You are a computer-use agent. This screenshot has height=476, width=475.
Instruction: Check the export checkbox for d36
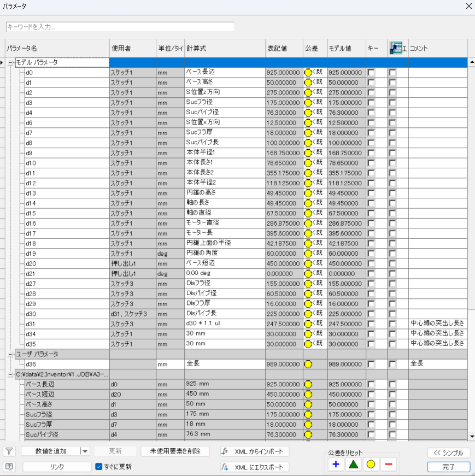tap(392, 364)
